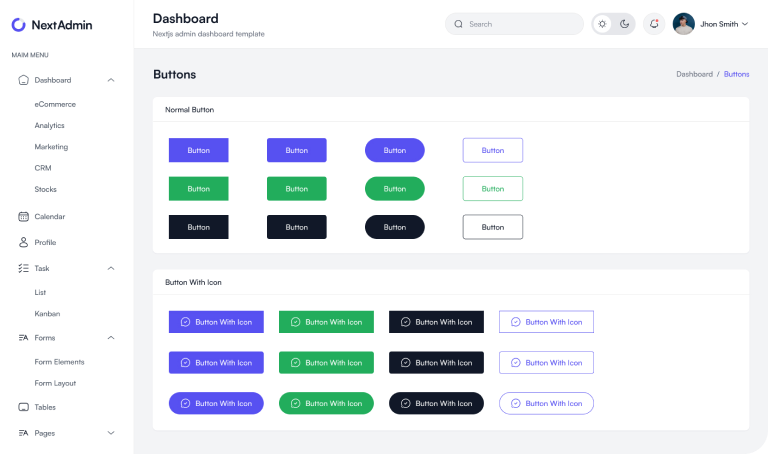The image size is (768, 454).
Task: Expand the Pages menu chevron
Action: click(x=110, y=433)
